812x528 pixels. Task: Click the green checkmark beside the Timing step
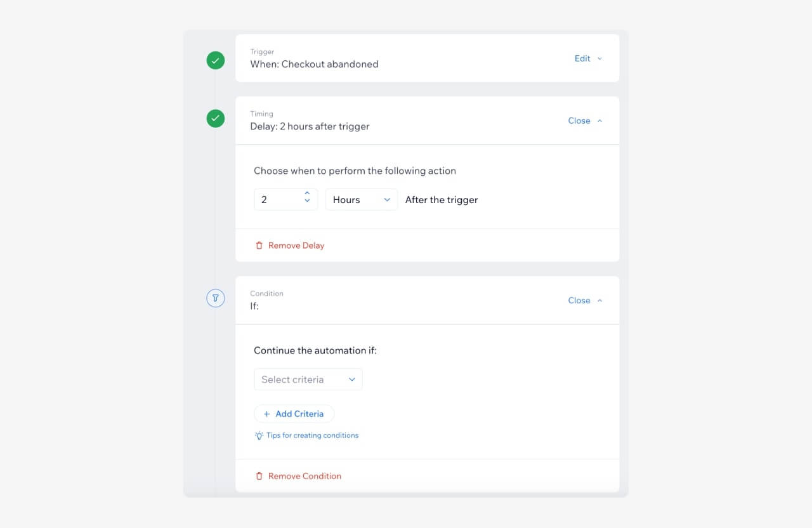[x=216, y=118]
